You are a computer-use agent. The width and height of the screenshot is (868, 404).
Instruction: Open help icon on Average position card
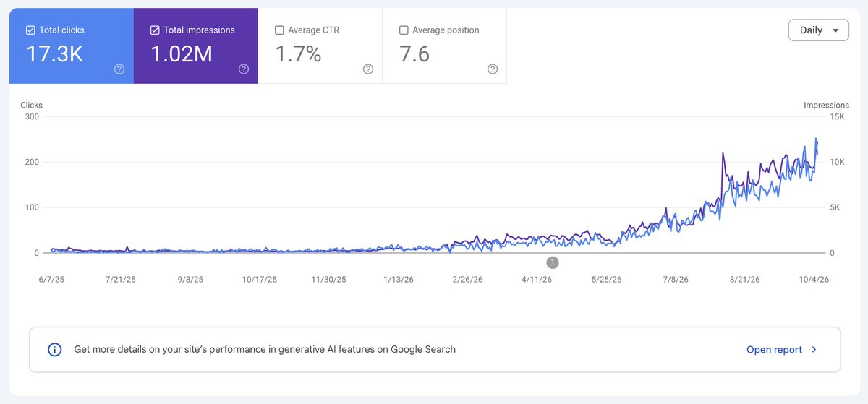coord(493,69)
